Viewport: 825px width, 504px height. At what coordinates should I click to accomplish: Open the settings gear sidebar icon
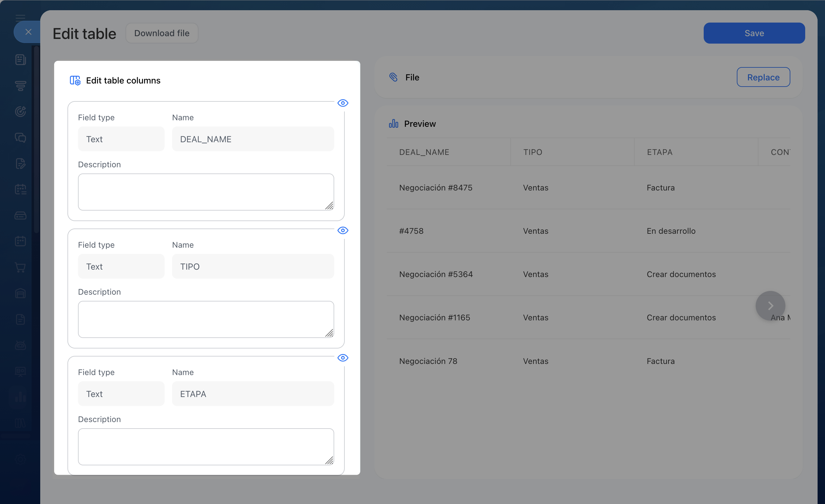[20, 459]
